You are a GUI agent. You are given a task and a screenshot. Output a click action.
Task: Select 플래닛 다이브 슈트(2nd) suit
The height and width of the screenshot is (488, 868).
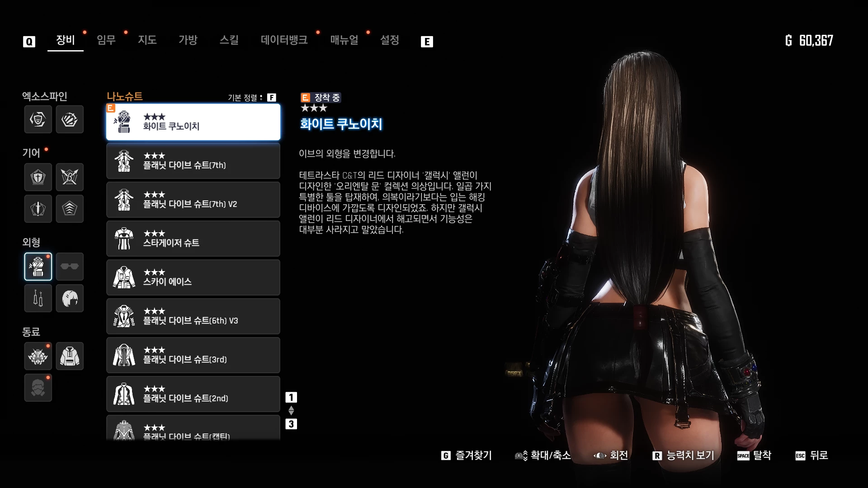(193, 394)
